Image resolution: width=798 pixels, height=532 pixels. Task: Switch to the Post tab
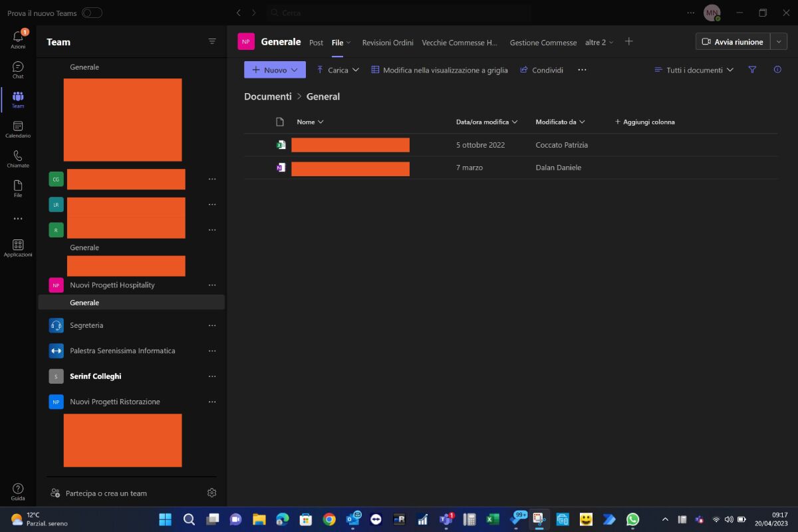pos(316,42)
